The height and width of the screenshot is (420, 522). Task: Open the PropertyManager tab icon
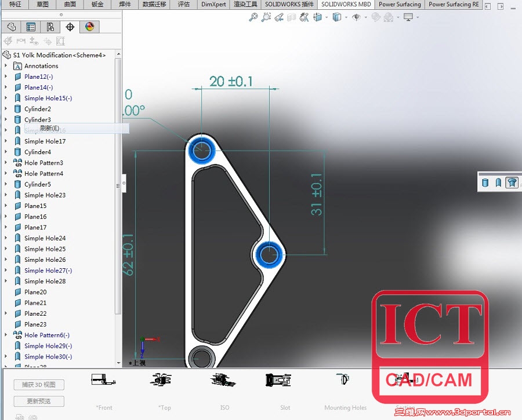[31, 27]
